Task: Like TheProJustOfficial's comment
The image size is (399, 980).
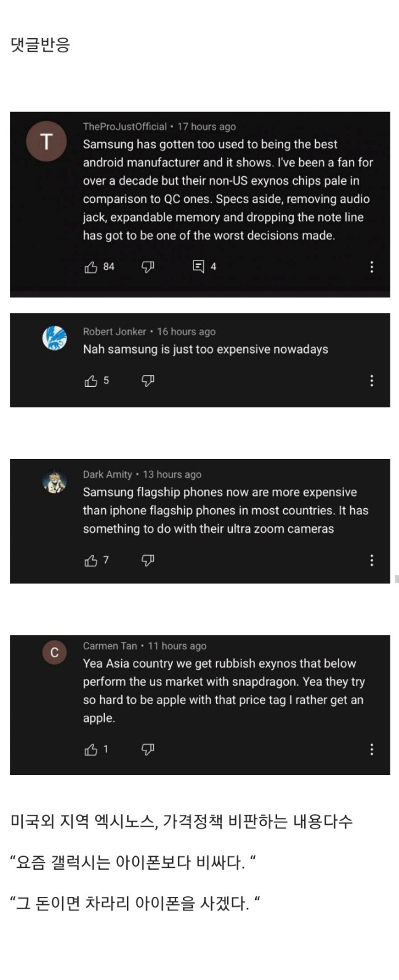Action: (x=91, y=267)
